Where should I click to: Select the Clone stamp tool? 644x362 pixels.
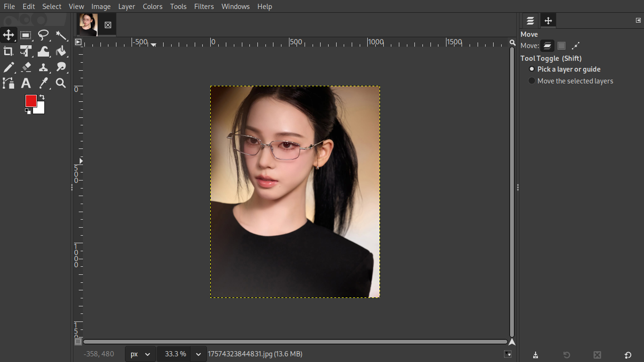[x=43, y=67]
